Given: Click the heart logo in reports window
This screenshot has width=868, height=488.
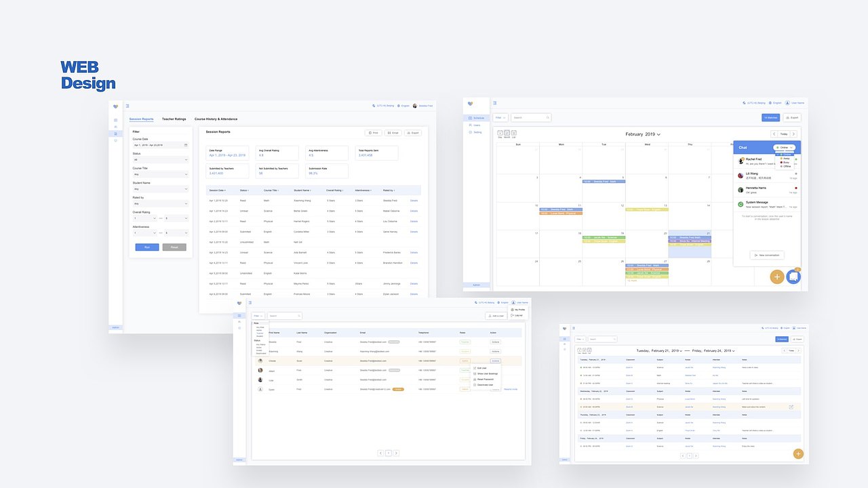Looking at the screenshot, I should 115,106.
